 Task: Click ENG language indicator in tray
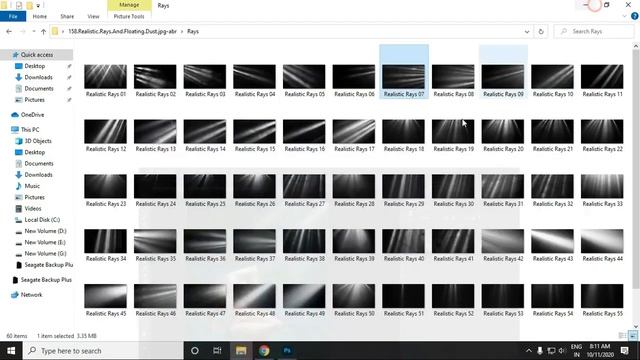pos(576,351)
